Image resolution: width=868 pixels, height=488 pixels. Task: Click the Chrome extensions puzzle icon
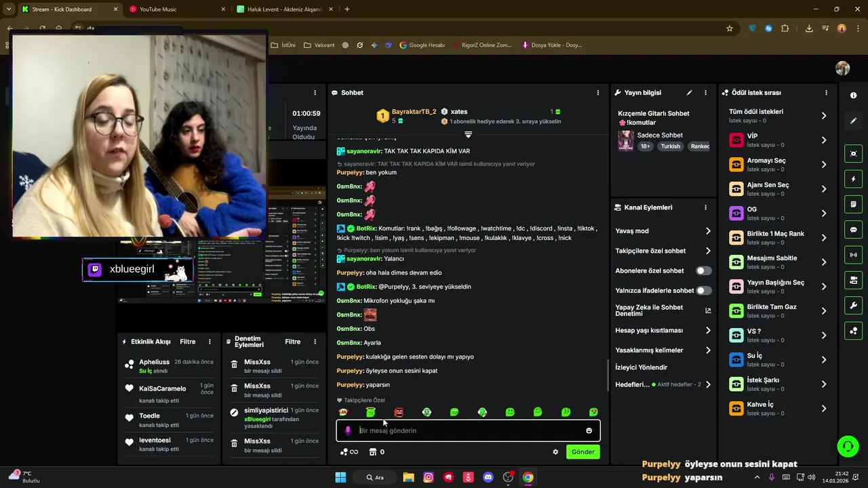[785, 28]
